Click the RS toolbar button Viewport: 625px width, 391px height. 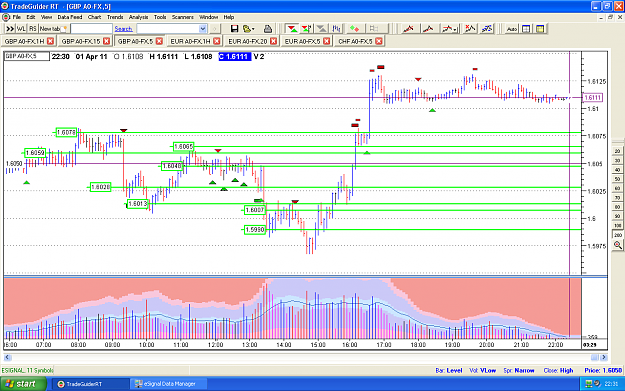tap(33, 29)
